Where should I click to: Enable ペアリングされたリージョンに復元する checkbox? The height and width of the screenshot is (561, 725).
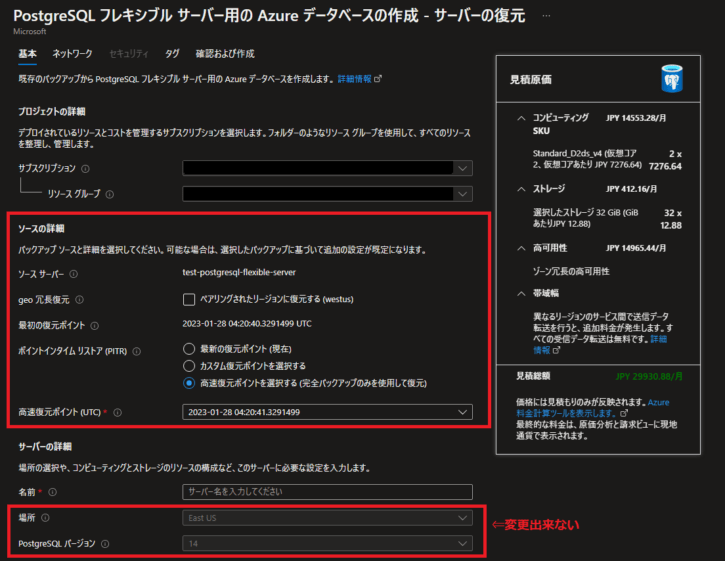(x=189, y=299)
